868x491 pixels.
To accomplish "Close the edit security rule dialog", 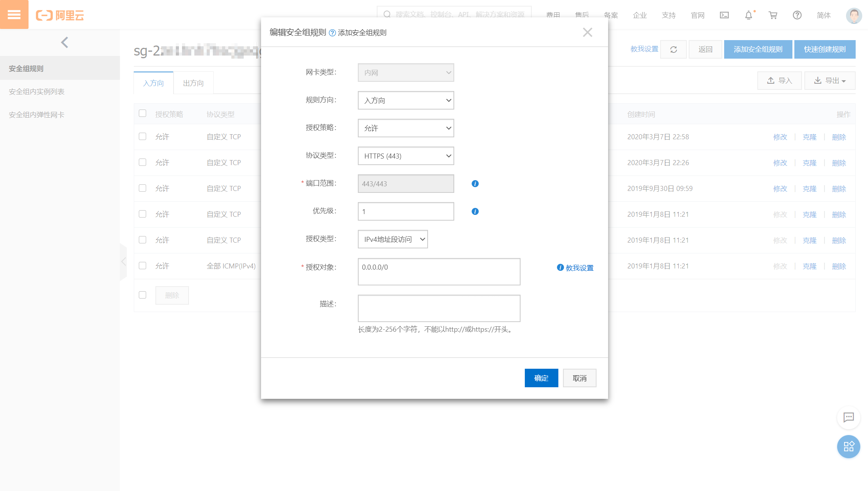I will 587,32.
